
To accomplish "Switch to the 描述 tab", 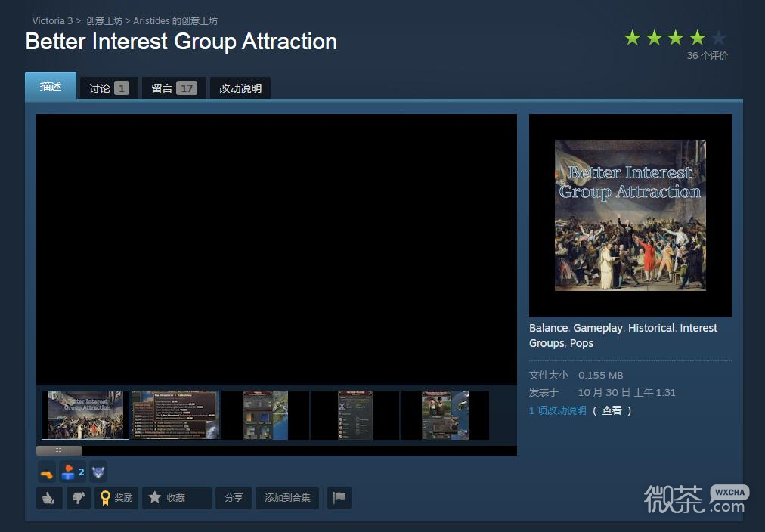I will (x=51, y=86).
